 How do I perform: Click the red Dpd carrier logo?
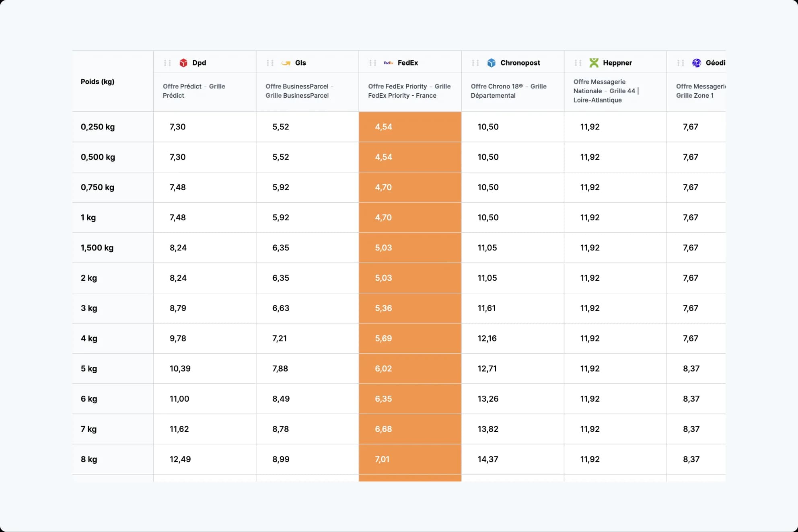point(183,63)
